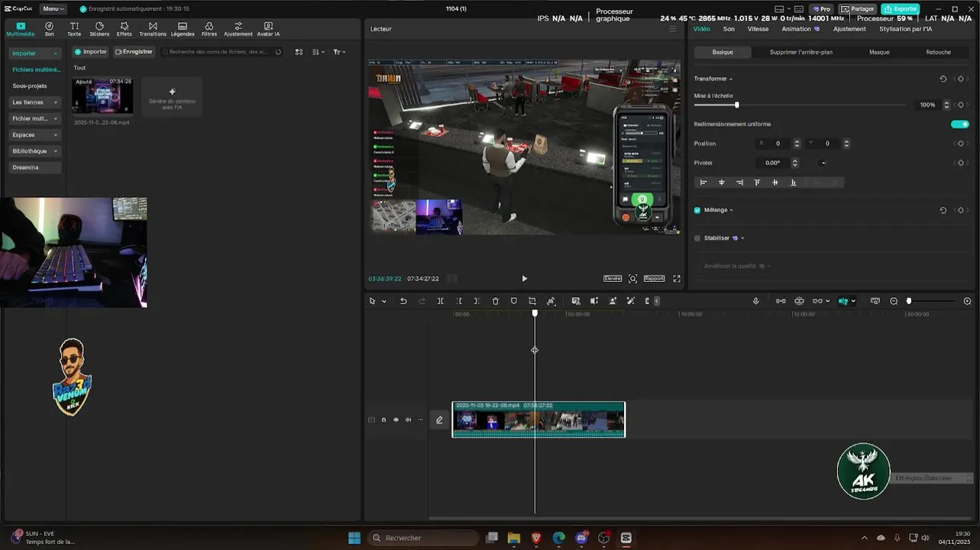This screenshot has height=550, width=980.
Task: Open the Dreamina item in sidebar
Action: (x=35, y=167)
